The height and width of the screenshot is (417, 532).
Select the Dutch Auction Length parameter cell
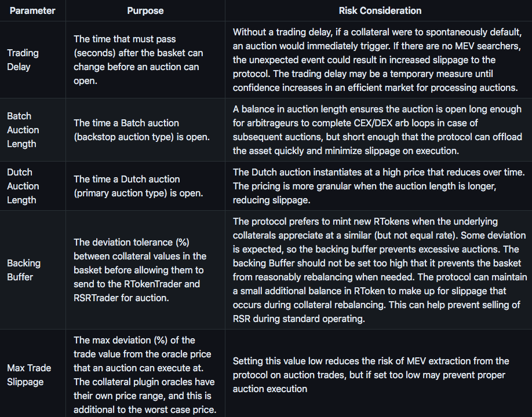(x=22, y=186)
